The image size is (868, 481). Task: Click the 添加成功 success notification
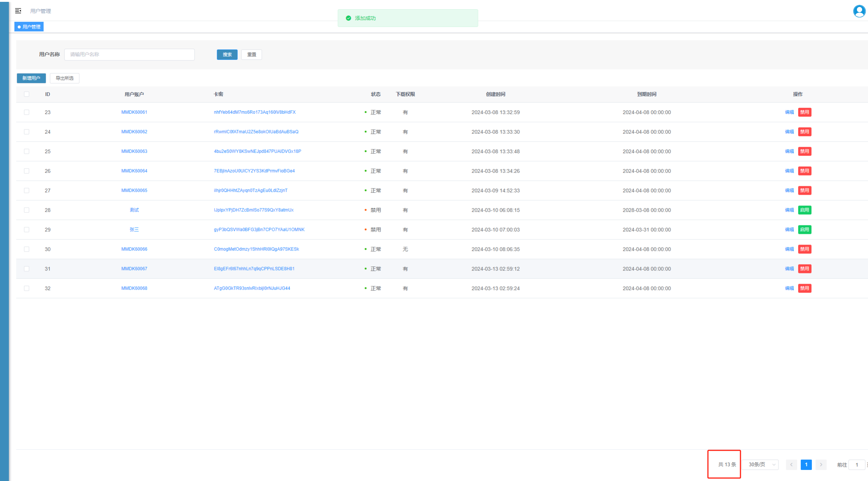click(x=408, y=18)
